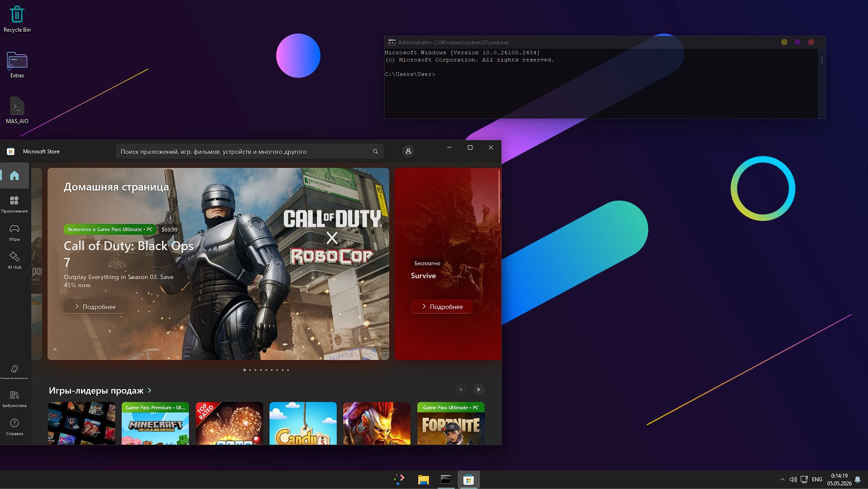Screen dimensions: 868x489
Task: Click the Call of Duty x RoboCop logo
Action: (332, 237)
